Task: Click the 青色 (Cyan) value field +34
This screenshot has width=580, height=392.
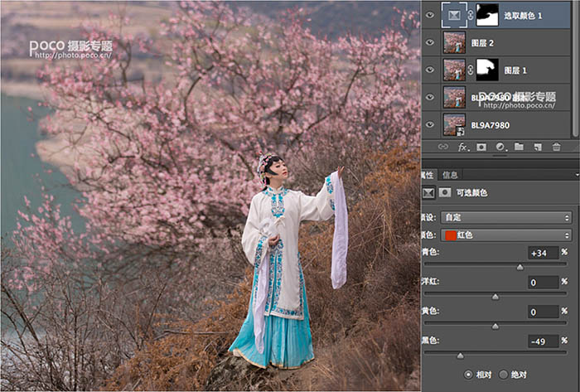Action: pyautogui.click(x=543, y=253)
